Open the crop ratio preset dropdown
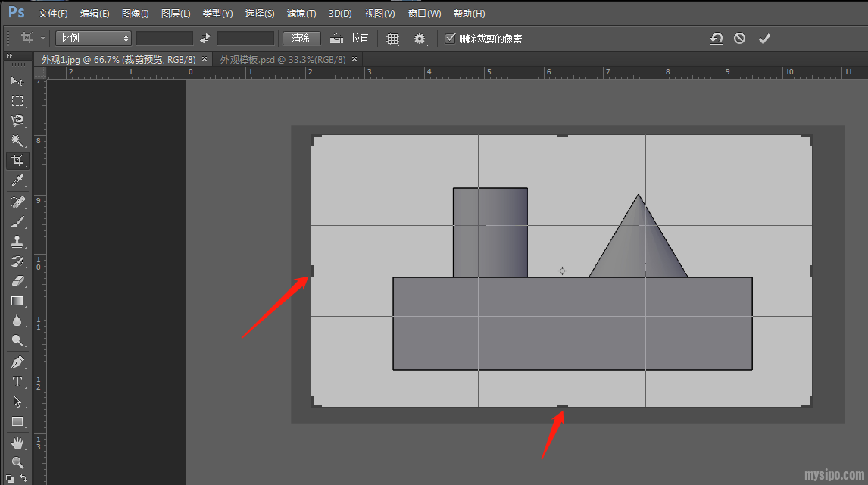868x485 pixels. coord(93,39)
